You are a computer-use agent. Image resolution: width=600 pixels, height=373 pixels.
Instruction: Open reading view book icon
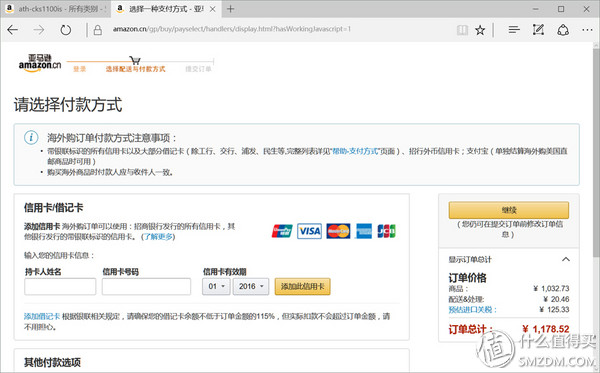pyautogui.click(x=462, y=30)
